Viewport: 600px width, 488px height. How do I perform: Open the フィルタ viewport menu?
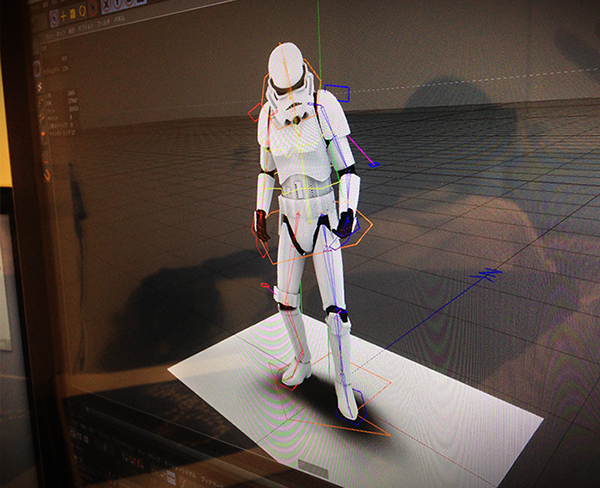click(104, 23)
